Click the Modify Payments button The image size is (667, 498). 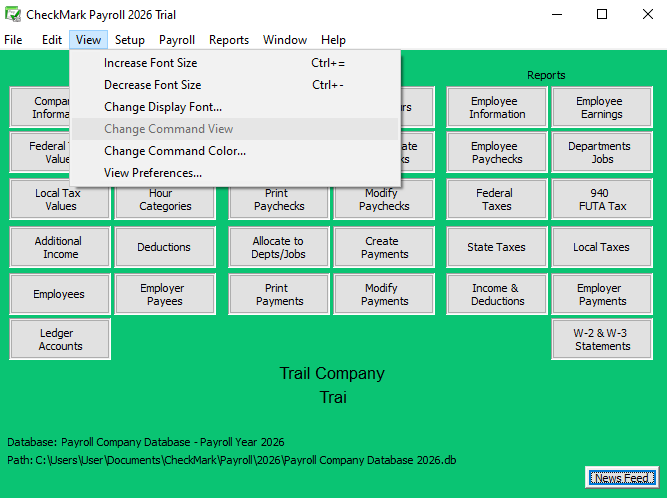point(384,294)
